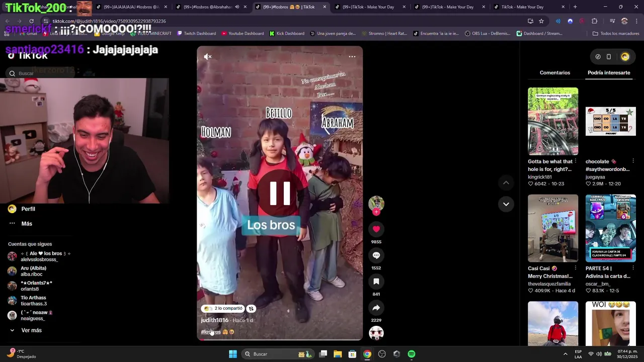Open the Más sidebar menu
Screen dimensions: 644x362
(27, 224)
